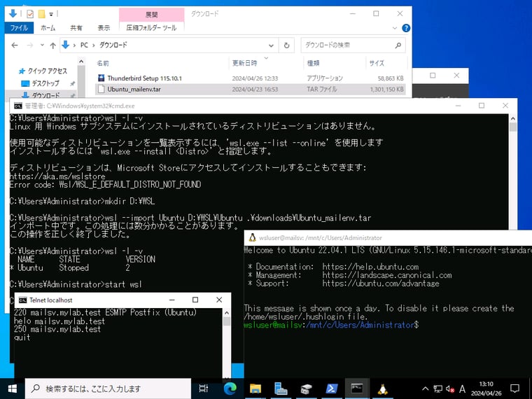Click the Windows Start button
Image resolution: width=532 pixels, height=399 pixels.
pyautogui.click(x=13, y=388)
